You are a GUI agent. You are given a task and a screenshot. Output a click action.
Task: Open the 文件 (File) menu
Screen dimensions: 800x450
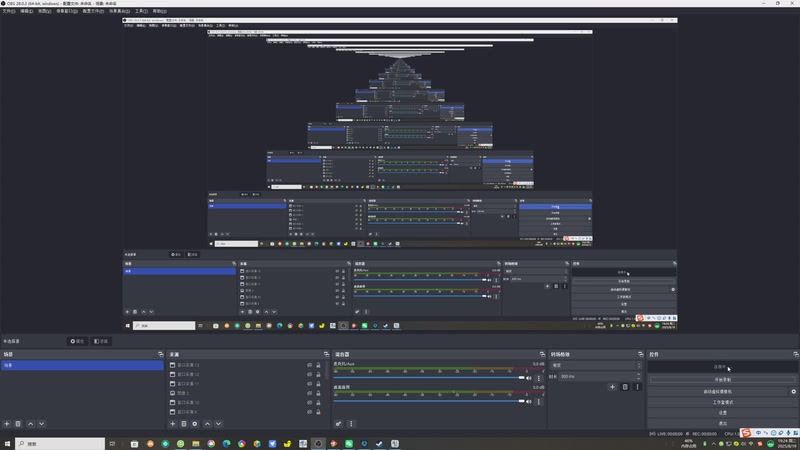(9, 11)
